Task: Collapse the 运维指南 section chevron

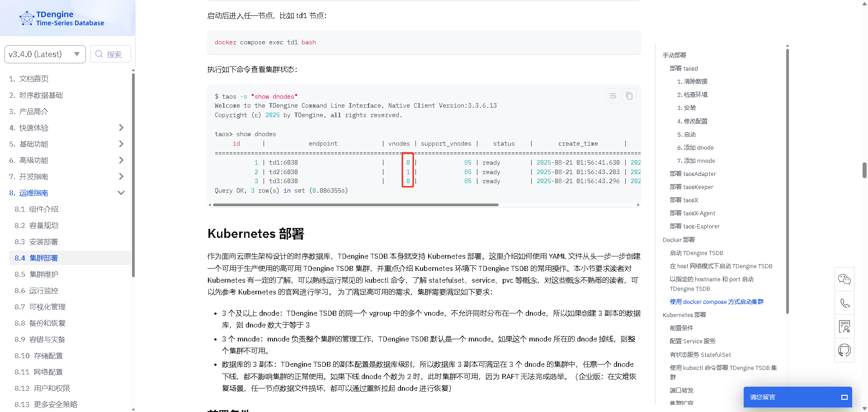Action: [x=121, y=193]
